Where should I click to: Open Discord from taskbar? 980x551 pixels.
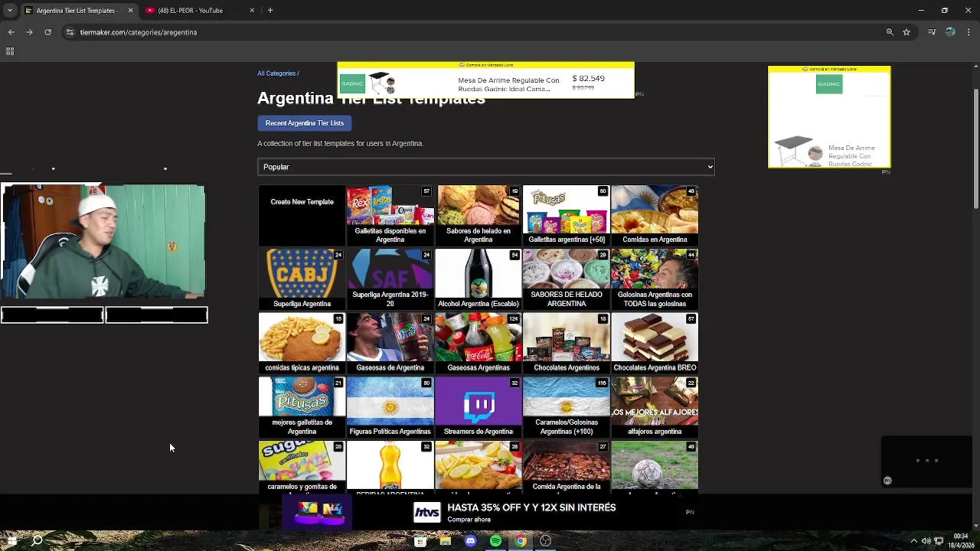[470, 541]
